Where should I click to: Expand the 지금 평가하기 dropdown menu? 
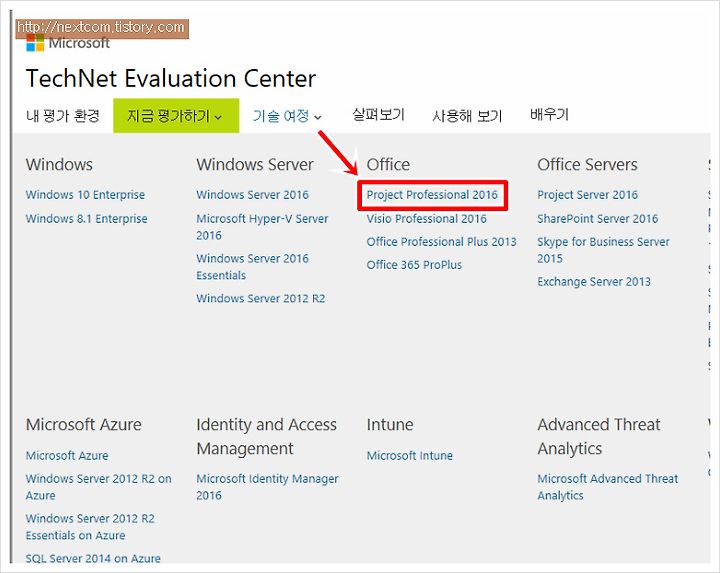point(176,115)
